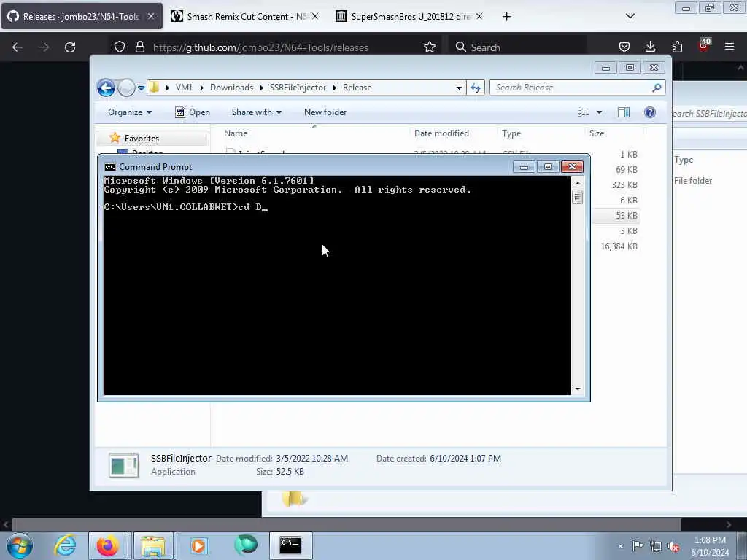Create a New folder

(325, 112)
